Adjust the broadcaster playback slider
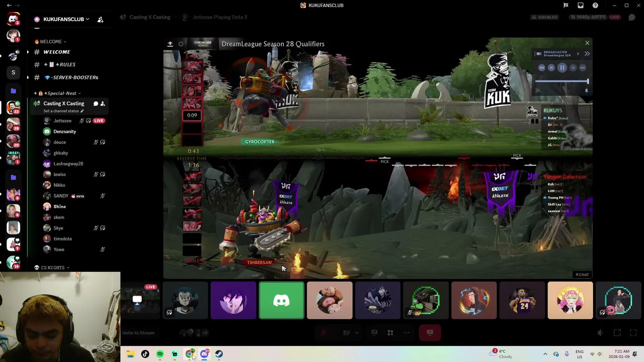Screen dimensions: 644x362 click(x=561, y=81)
